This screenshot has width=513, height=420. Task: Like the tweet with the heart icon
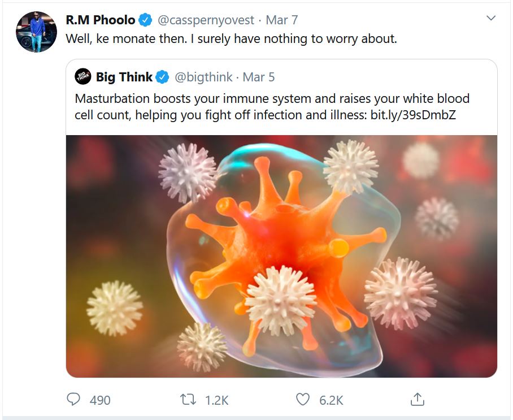point(303,400)
